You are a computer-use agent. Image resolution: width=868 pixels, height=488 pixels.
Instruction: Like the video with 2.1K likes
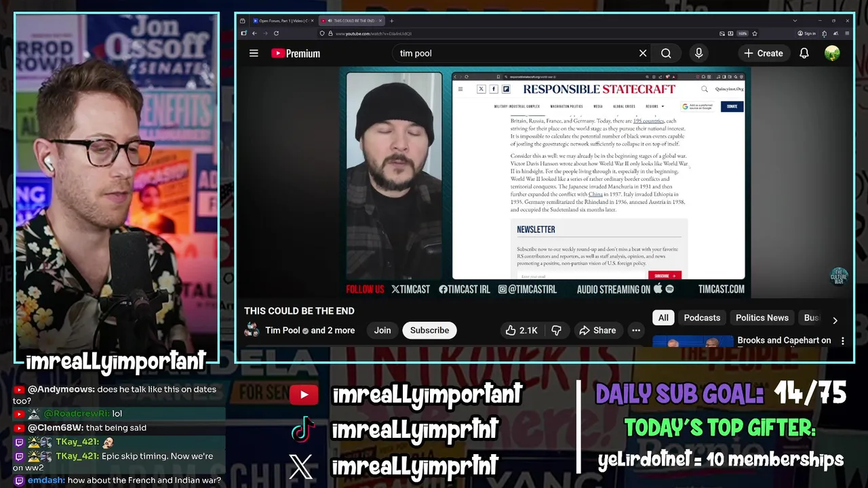coord(521,330)
